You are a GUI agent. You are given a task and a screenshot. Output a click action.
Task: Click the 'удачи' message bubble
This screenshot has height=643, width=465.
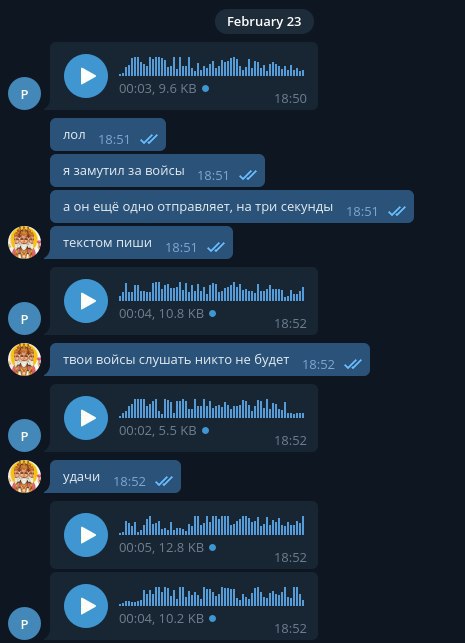click(113, 477)
